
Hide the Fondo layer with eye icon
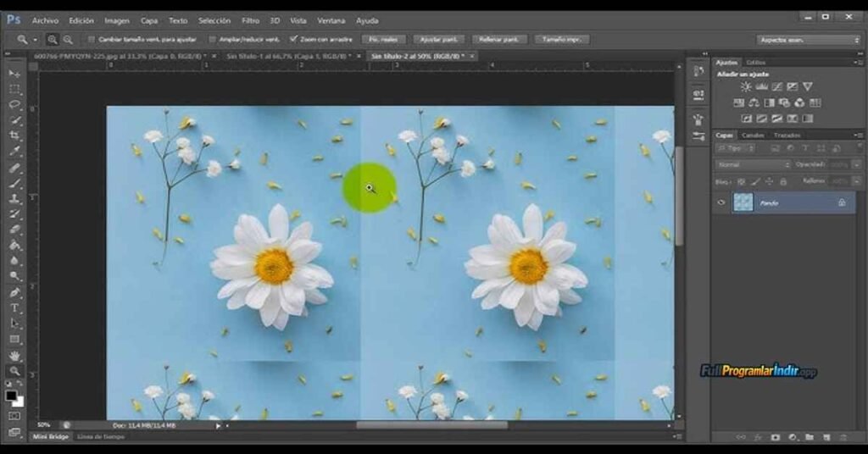721,202
